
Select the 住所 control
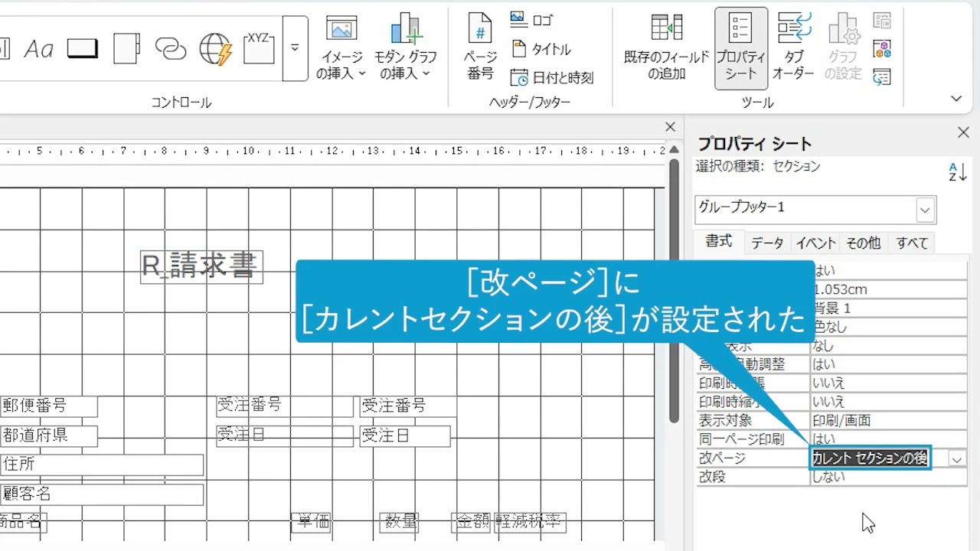[101, 465]
